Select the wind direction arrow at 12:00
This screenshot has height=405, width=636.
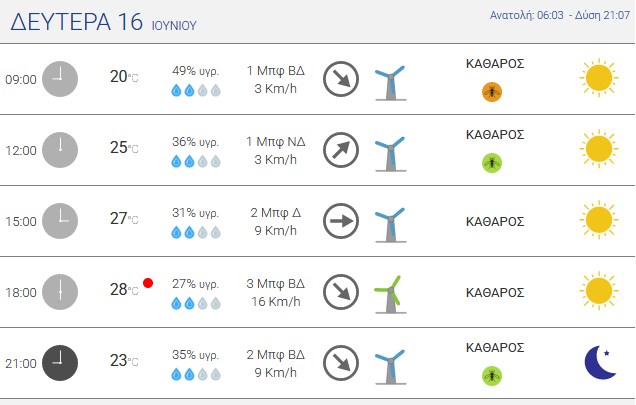(x=341, y=150)
